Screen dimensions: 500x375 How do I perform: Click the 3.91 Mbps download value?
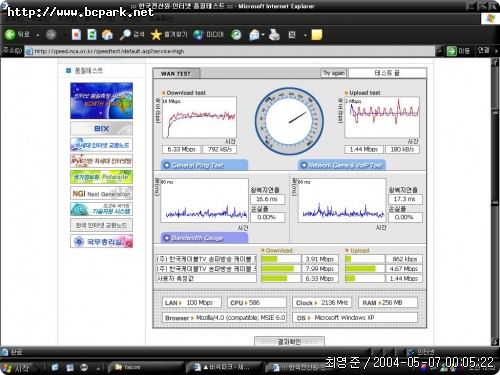point(320,259)
